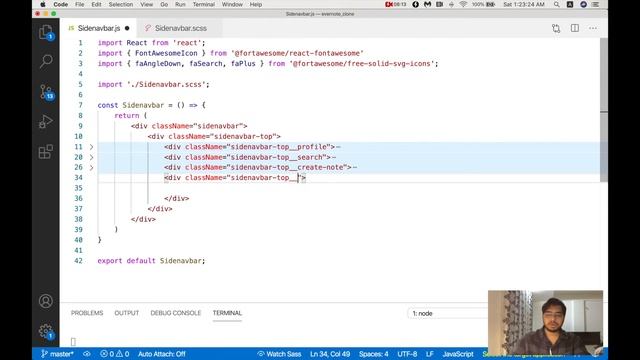The width and height of the screenshot is (640, 360).
Task: Expand folded sidenavbar-top__search div at line 20
Action: (91, 157)
